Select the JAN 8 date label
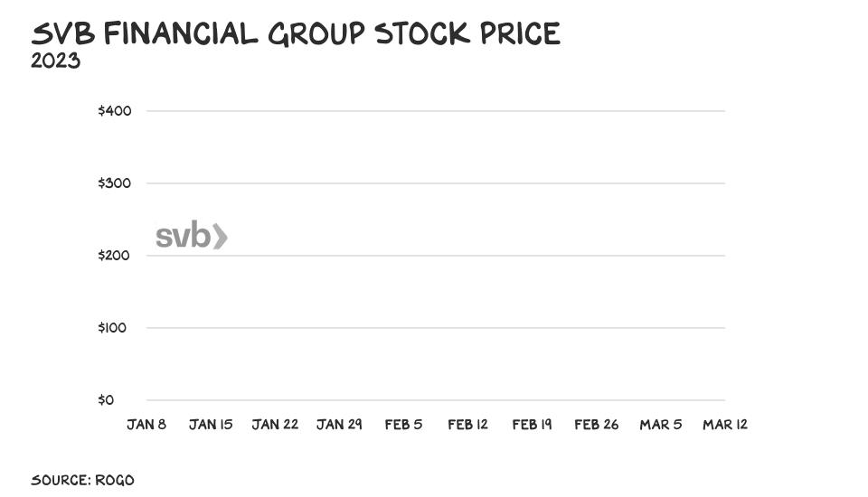This screenshot has width=868, height=497. click(146, 425)
